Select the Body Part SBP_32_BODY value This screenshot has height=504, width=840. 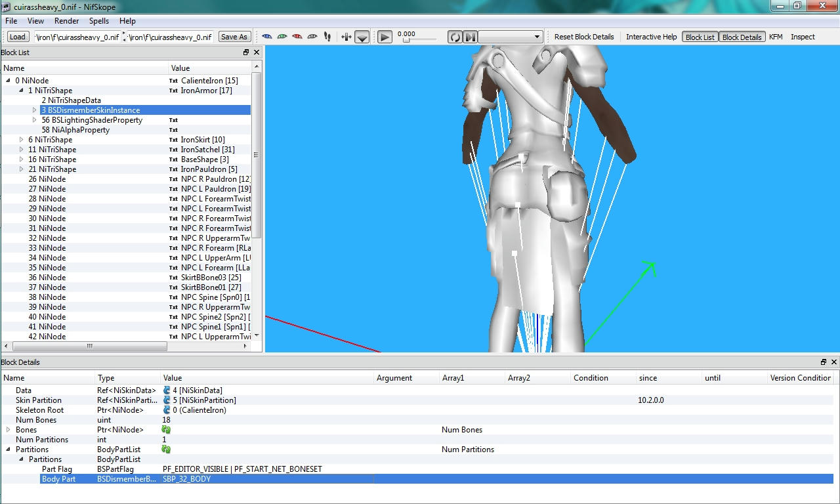pos(267,479)
